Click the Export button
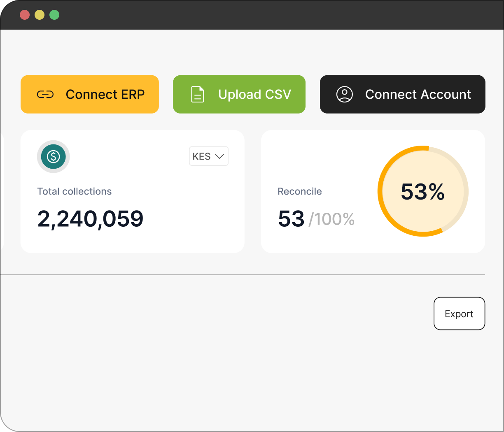The width and height of the screenshot is (504, 432). pos(460,314)
